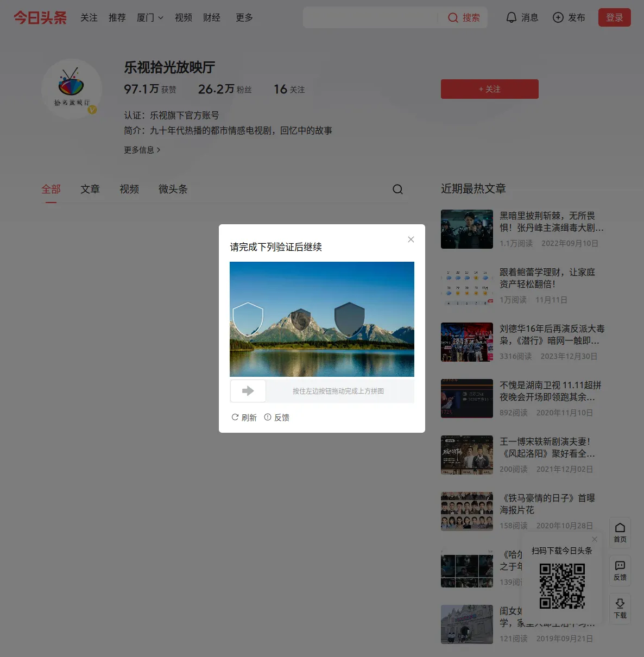Click the 26.2万 粉丝 follower count
The height and width of the screenshot is (657, 644).
pos(225,89)
